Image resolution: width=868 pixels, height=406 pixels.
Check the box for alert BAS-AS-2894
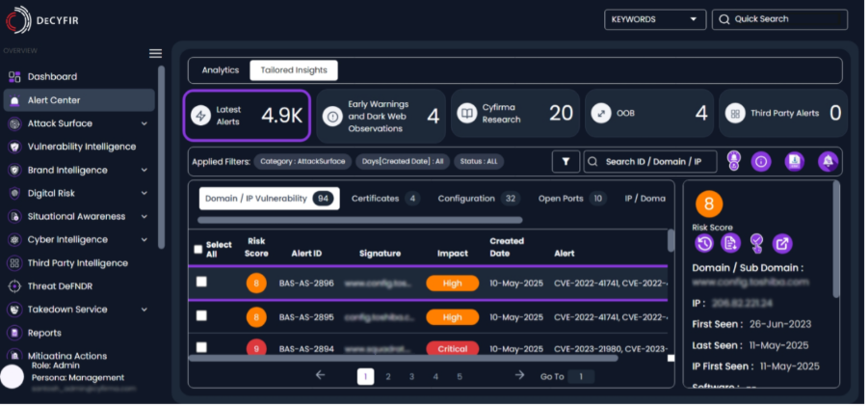coord(201,347)
